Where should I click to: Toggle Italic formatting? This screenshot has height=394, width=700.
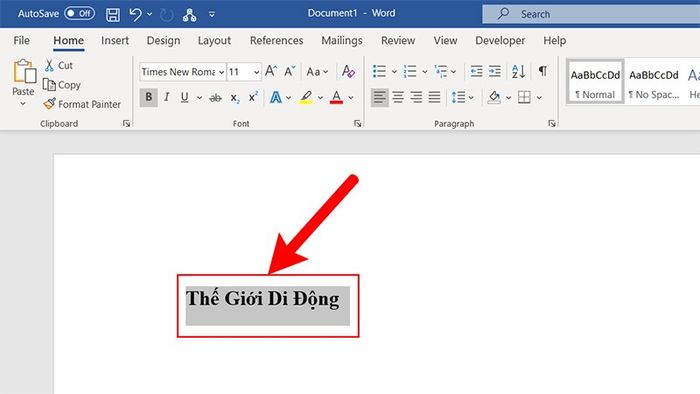tap(167, 97)
